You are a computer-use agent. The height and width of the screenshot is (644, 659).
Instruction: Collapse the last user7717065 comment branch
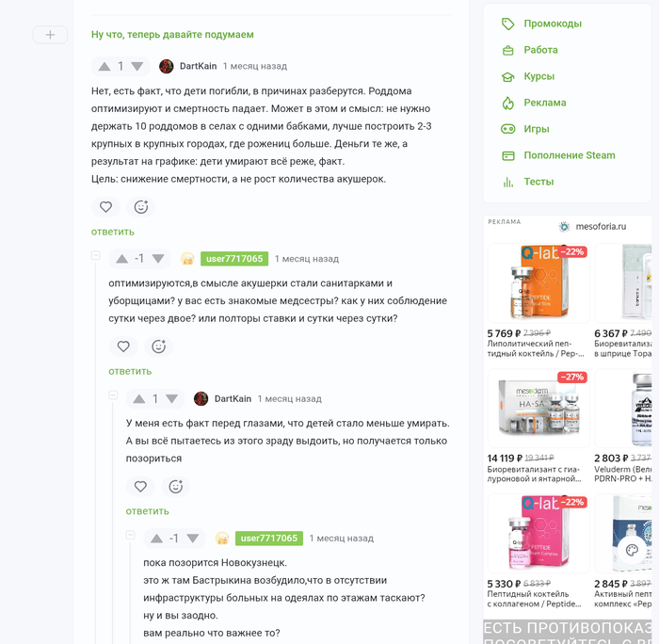[x=130, y=535]
